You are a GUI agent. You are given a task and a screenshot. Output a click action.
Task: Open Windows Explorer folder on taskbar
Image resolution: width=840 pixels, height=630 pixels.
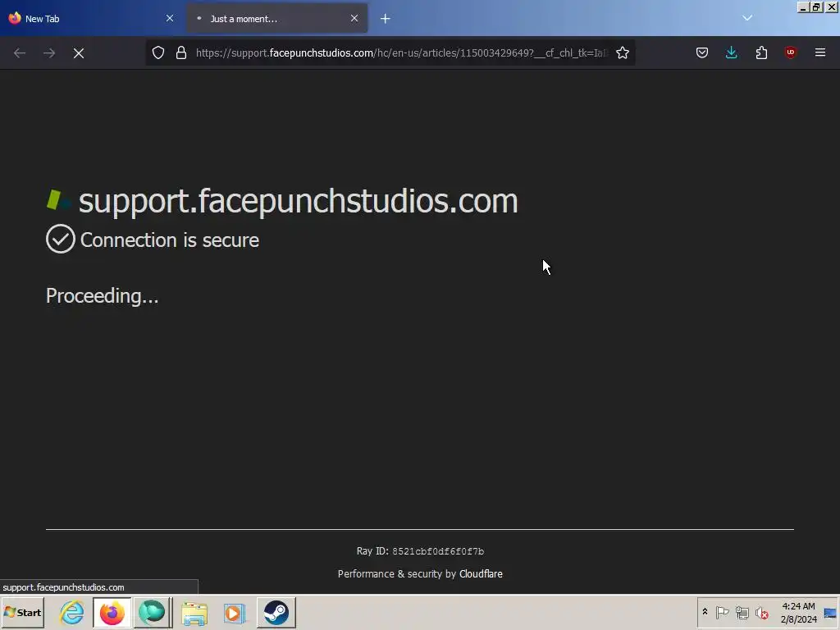point(194,612)
